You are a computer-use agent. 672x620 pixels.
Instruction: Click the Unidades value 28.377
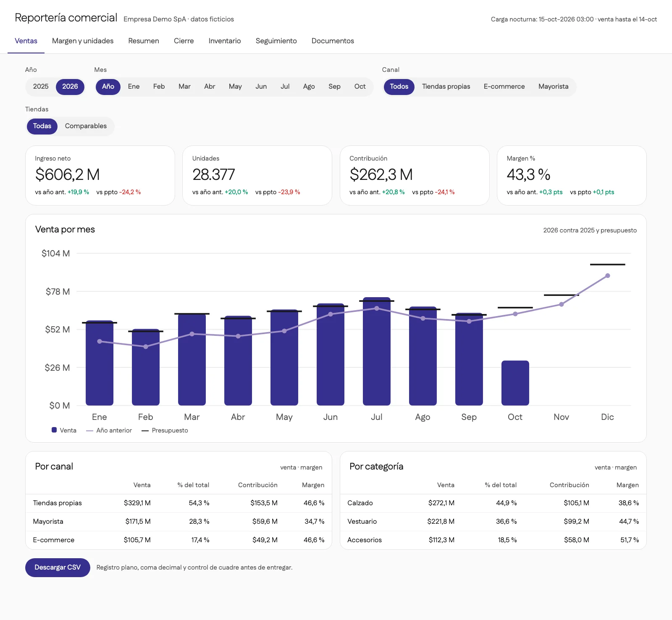click(213, 174)
